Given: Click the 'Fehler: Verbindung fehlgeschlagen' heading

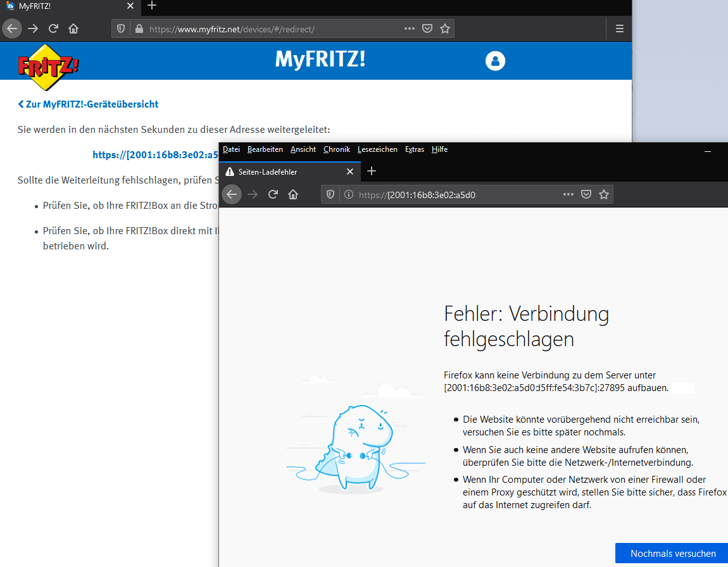Looking at the screenshot, I should tap(527, 326).
